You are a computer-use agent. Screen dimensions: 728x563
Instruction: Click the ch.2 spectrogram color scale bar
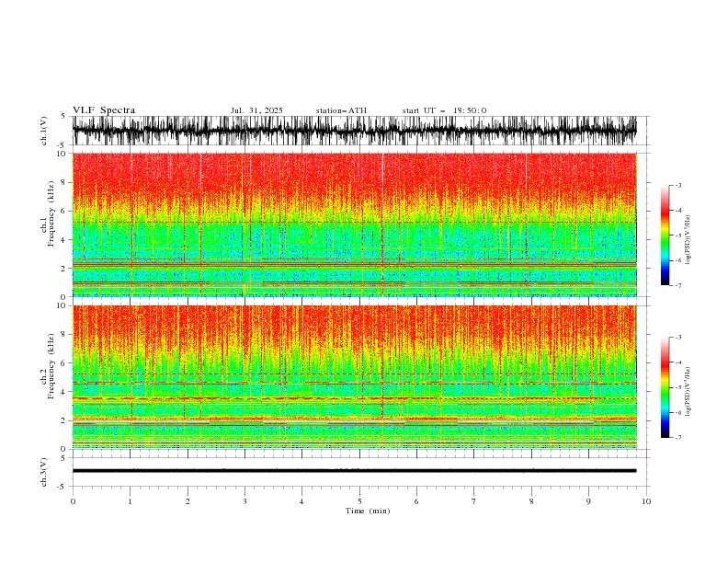point(665,387)
